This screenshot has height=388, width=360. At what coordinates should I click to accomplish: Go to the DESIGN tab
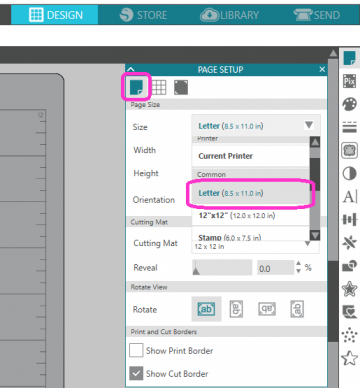[x=55, y=15]
